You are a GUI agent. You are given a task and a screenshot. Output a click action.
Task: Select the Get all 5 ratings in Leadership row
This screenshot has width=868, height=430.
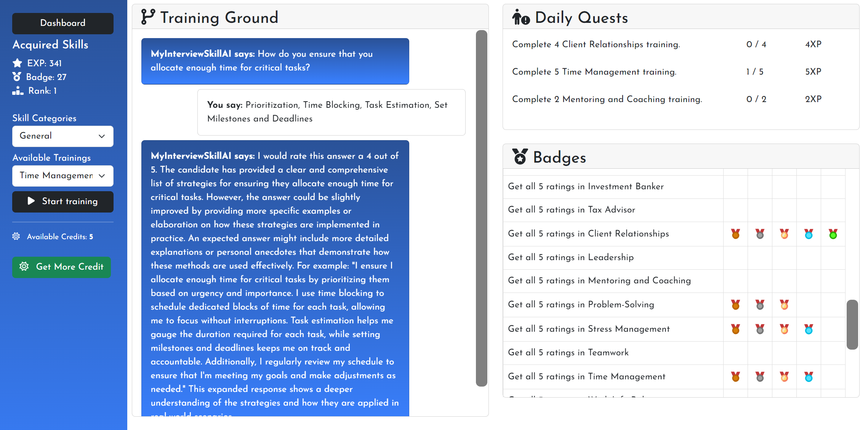coord(570,257)
